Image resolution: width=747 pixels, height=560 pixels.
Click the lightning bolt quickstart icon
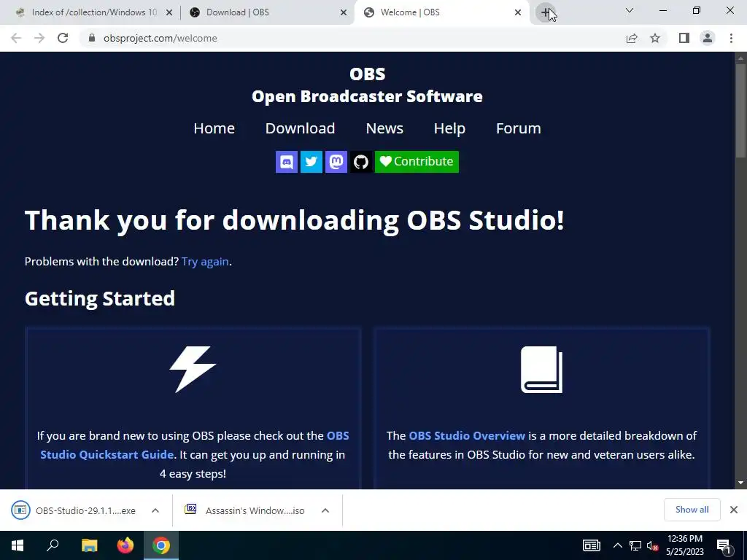[x=193, y=369]
